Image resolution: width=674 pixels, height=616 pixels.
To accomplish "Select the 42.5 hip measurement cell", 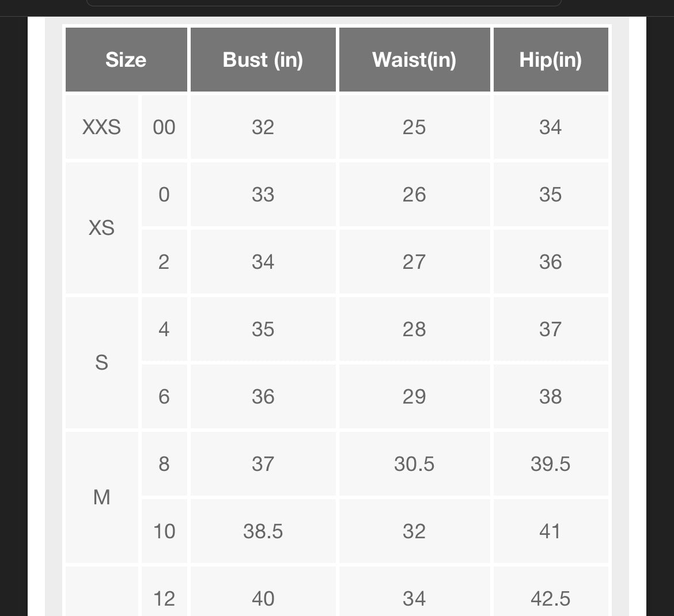I will 550,599.
